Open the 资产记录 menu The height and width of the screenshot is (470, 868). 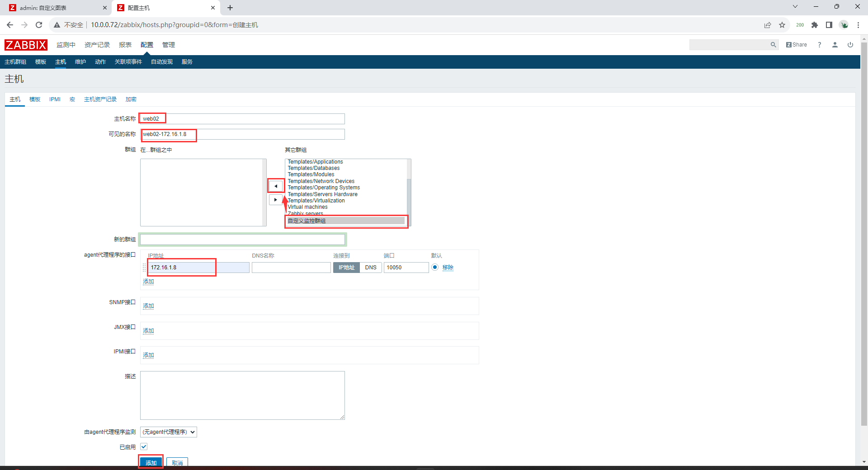pyautogui.click(x=97, y=45)
